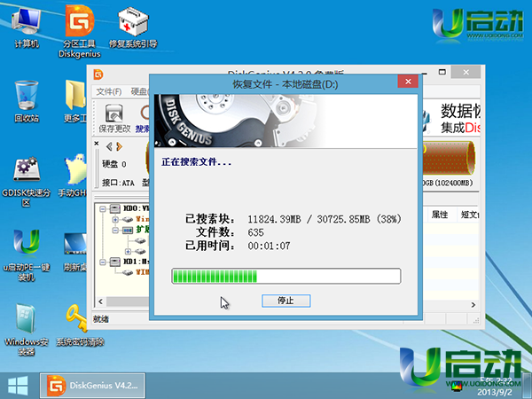The width and height of the screenshot is (532, 399).
Task: Click the 正在搜索文件... status text
Action: (x=197, y=162)
